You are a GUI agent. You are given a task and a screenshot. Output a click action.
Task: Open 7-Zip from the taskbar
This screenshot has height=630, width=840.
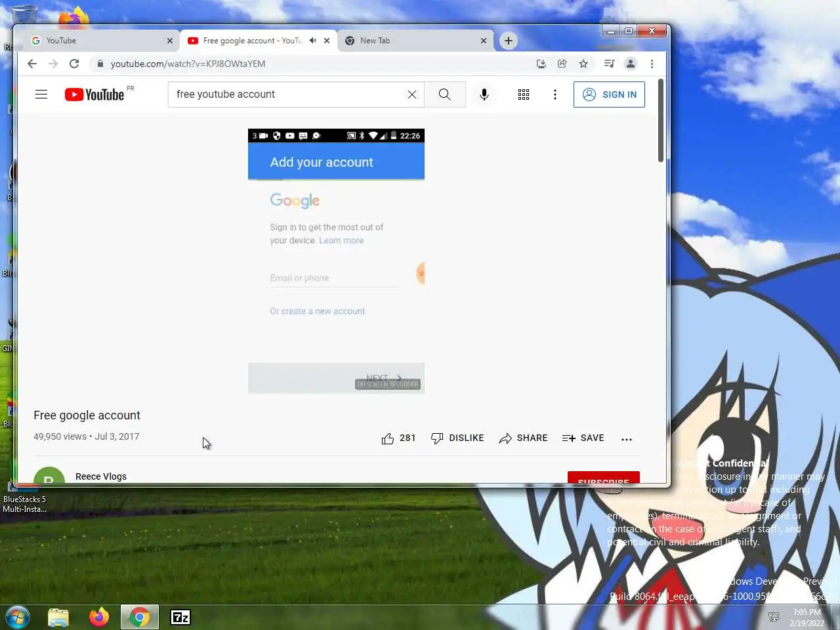[180, 617]
